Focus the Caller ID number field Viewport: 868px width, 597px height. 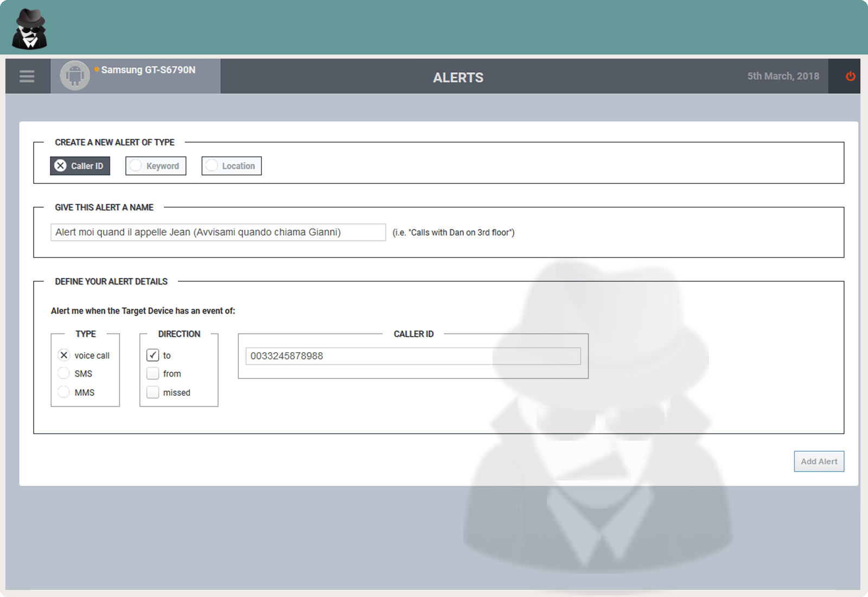click(x=413, y=356)
